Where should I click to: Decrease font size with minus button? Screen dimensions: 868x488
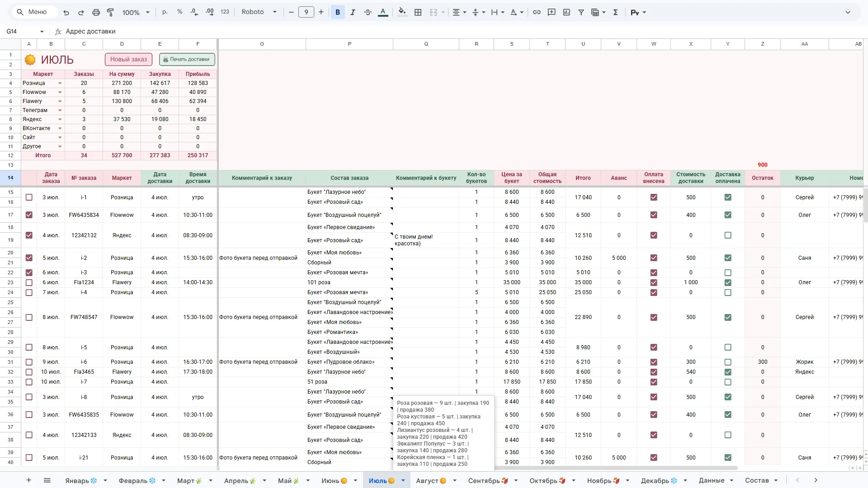coord(291,12)
